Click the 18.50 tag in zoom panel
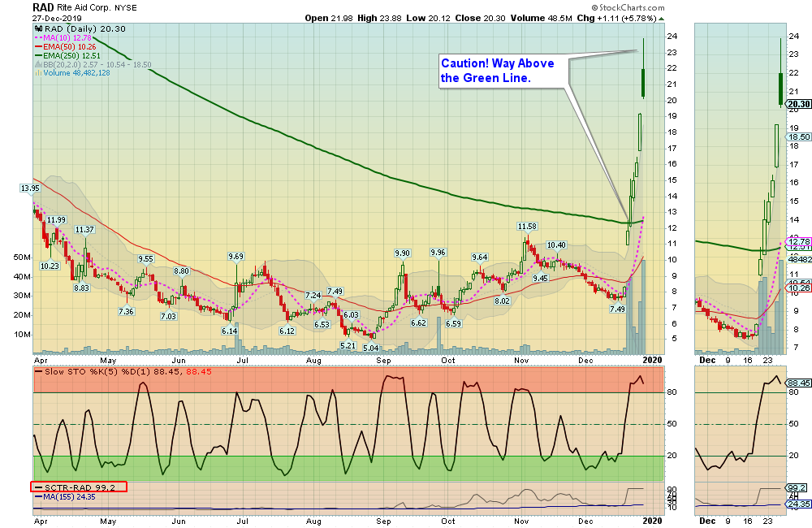 point(799,136)
